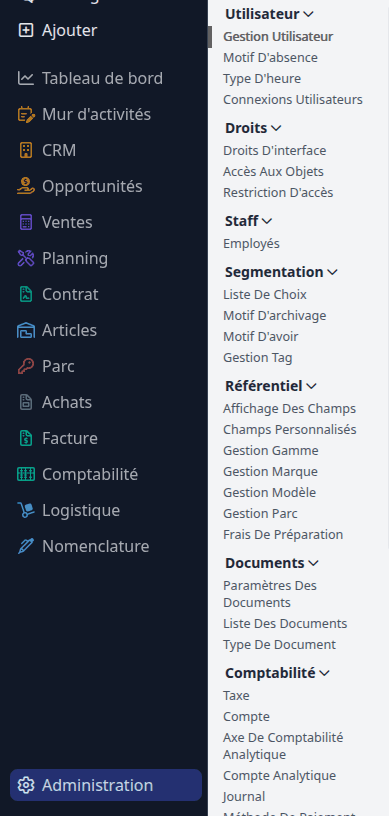Open the Ventes calculator icon
This screenshot has width=389, height=816.
pos(26,222)
